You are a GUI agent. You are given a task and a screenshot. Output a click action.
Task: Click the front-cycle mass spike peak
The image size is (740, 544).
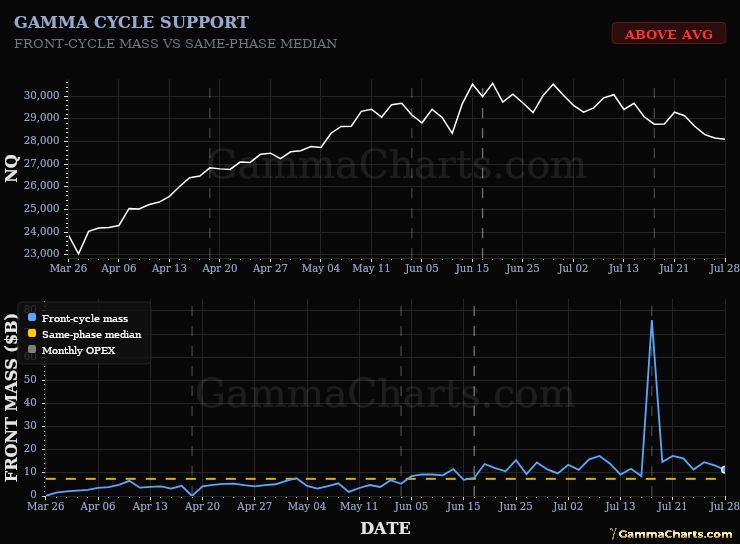[x=652, y=321]
